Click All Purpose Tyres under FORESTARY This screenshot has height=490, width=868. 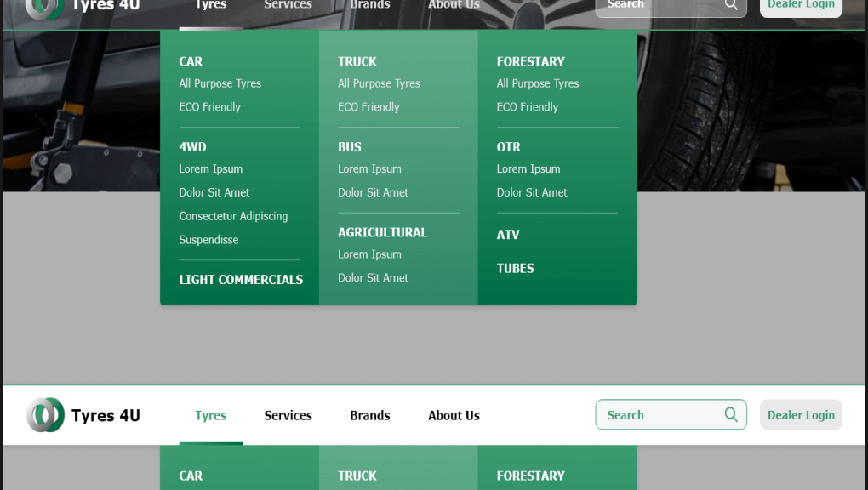[538, 83]
